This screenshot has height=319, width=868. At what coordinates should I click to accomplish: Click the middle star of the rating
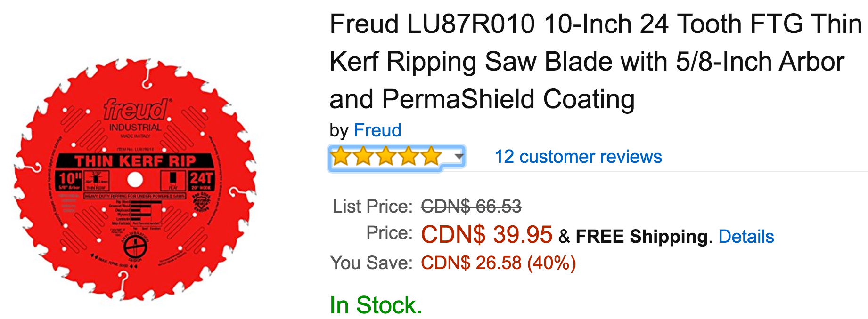pyautogui.click(x=385, y=156)
